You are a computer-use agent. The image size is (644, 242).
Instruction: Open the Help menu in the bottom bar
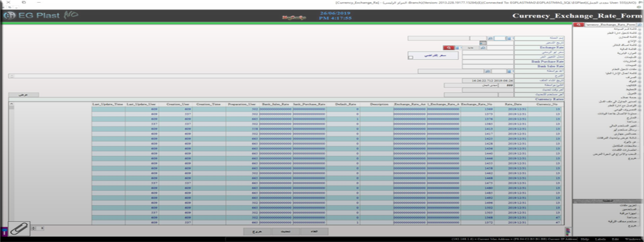coord(585,239)
